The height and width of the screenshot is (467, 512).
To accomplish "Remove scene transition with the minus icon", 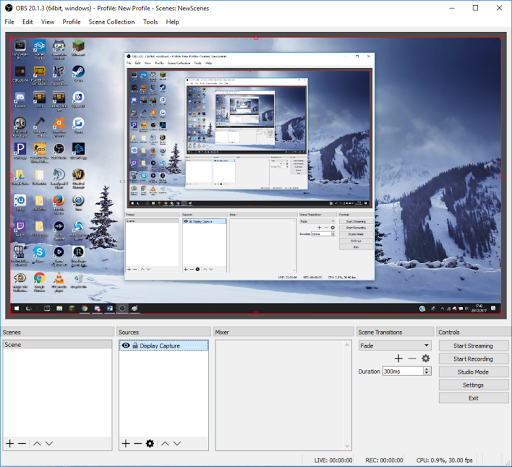I will (412, 358).
